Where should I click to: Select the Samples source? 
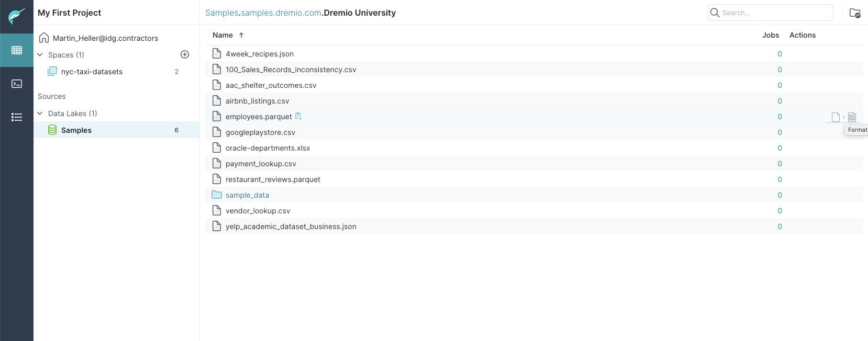point(116,130)
